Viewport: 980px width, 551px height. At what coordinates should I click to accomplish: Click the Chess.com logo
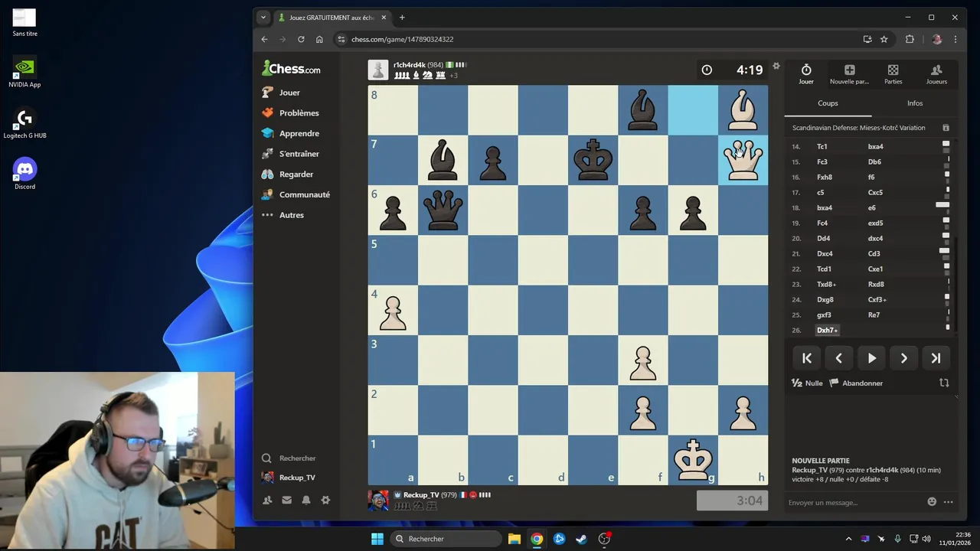[x=291, y=69]
